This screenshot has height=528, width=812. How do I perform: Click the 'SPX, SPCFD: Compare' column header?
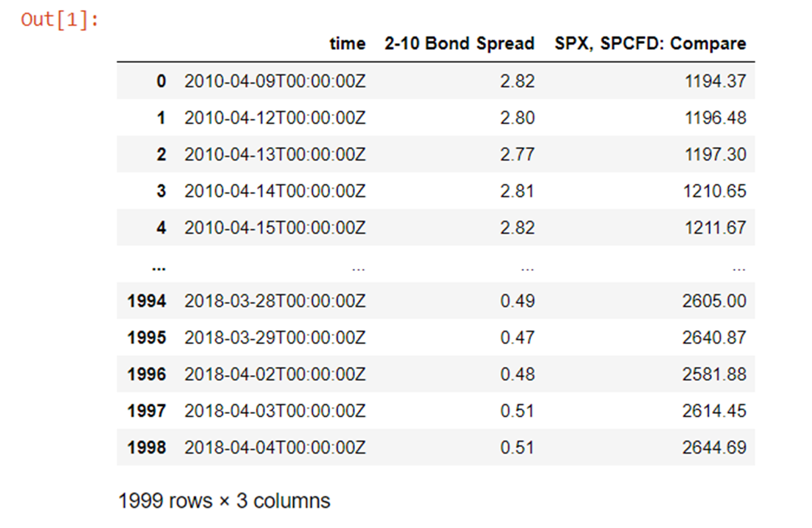650,44
